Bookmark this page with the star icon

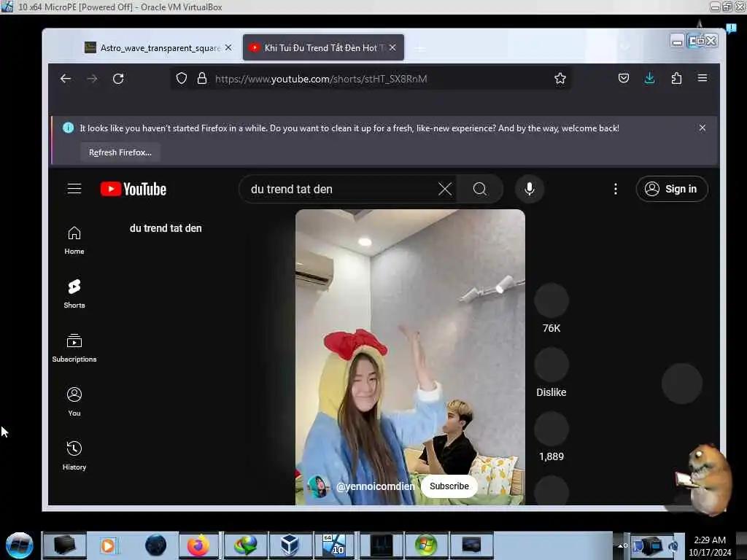[560, 79]
